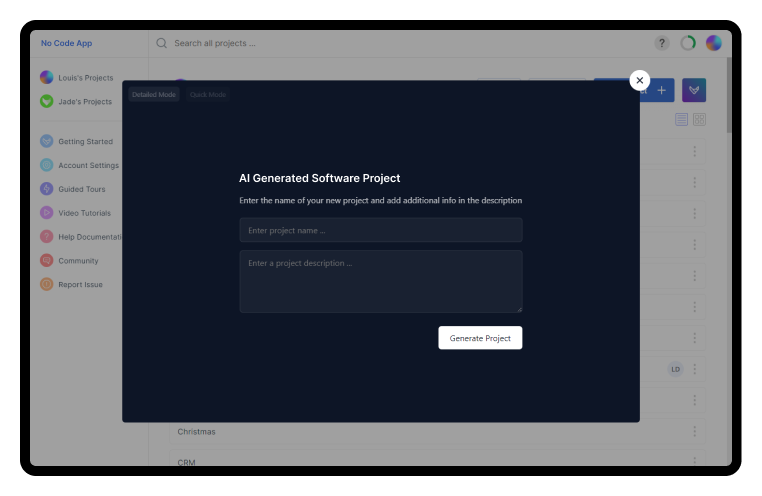Image resolution: width=762 pixels, height=496 pixels.
Task: Open the Christmas project options menu
Action: coord(694,432)
